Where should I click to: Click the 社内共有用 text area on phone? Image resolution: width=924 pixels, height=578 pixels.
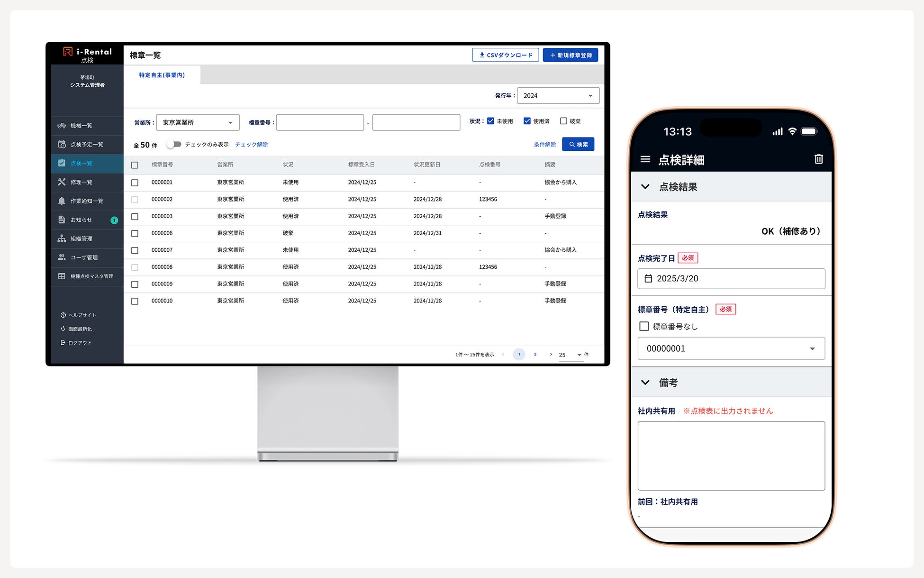coord(731,455)
